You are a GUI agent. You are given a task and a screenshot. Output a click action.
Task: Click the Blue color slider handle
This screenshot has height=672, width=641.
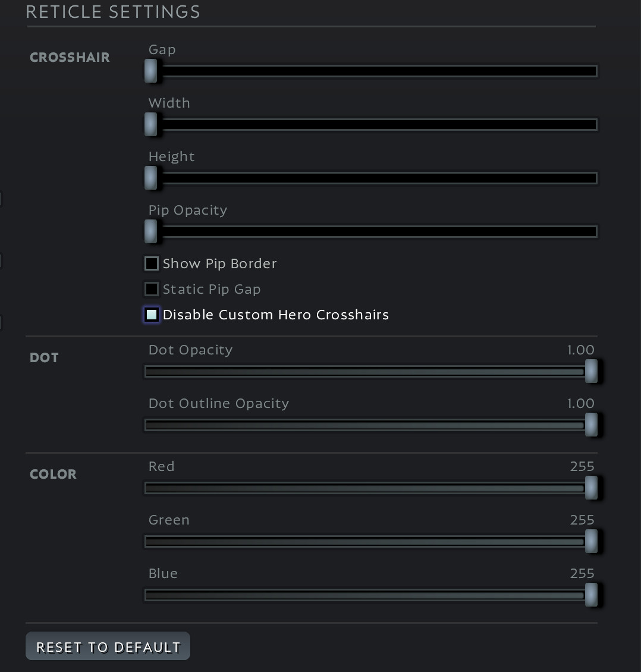[x=591, y=595]
